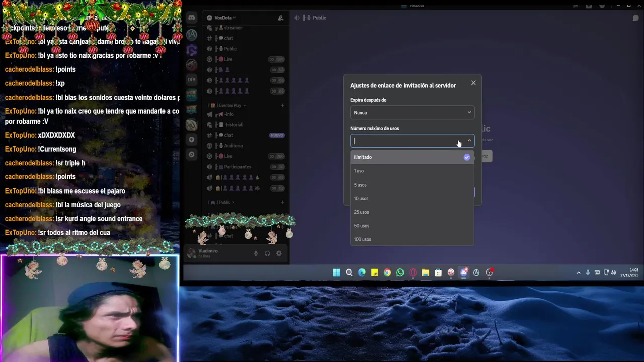Select the 1 uso option
This screenshot has height=362, width=644.
tap(412, 171)
